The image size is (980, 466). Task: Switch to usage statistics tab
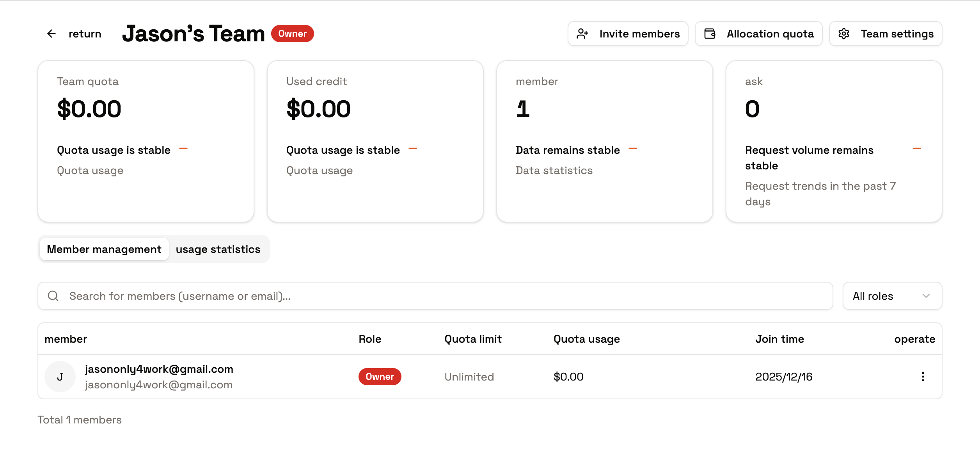pyautogui.click(x=218, y=249)
